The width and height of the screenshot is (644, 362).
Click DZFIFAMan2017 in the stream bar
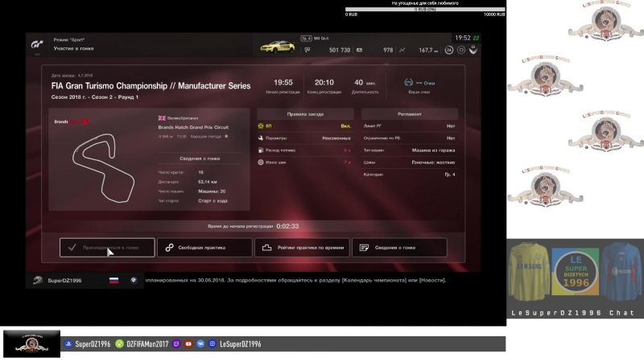[147, 344]
